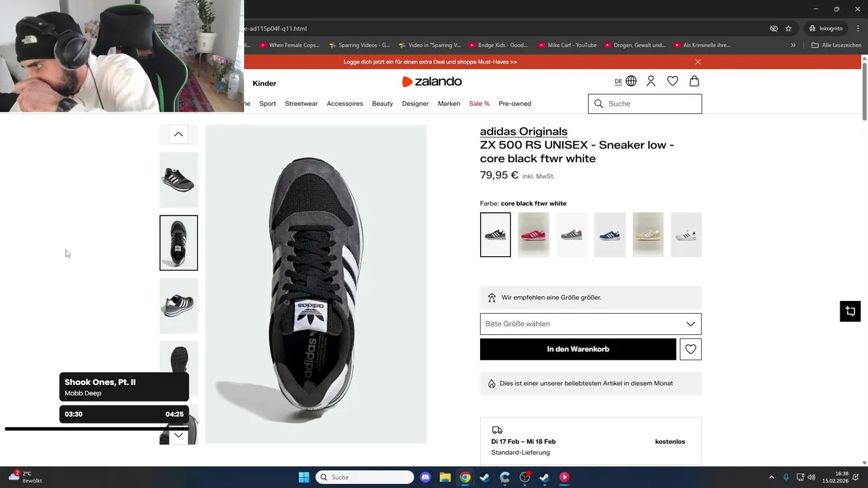Open the Sale % menu item
This screenshot has width=868, height=488.
coord(479,104)
